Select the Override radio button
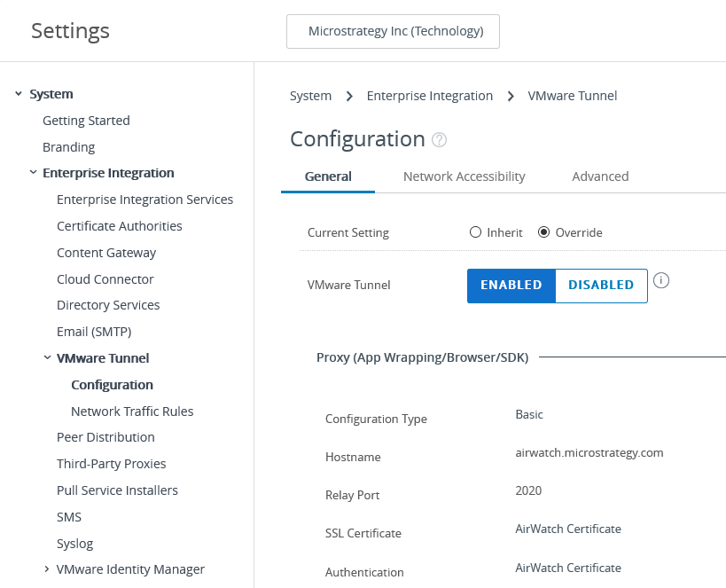Image resolution: width=726 pixels, height=588 pixels. pos(543,232)
